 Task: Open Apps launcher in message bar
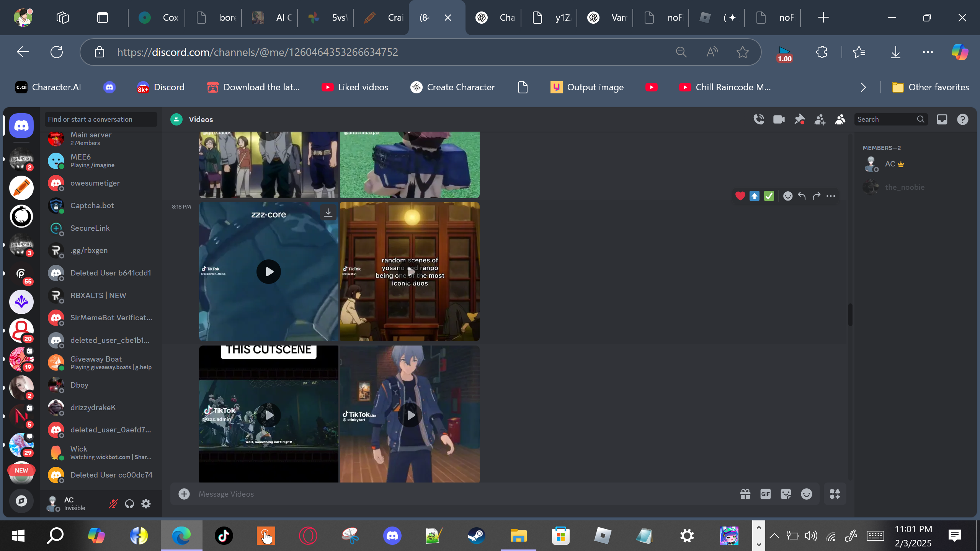pyautogui.click(x=835, y=494)
